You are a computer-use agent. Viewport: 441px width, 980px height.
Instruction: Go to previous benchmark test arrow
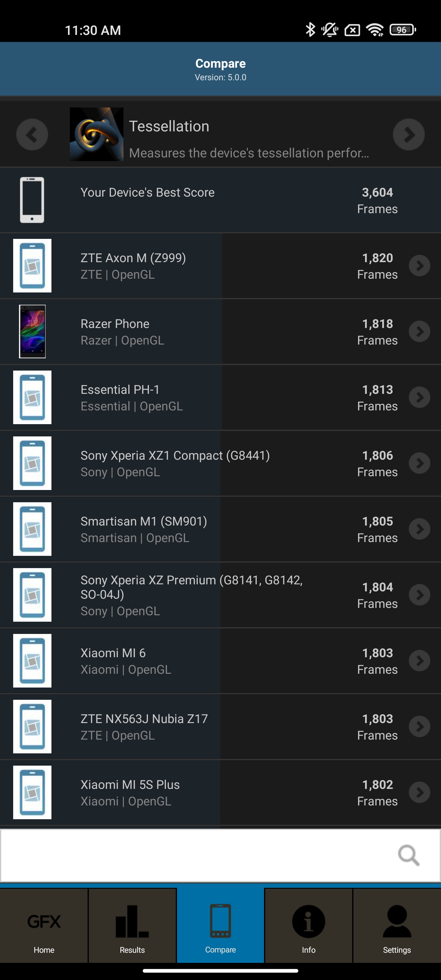32,134
